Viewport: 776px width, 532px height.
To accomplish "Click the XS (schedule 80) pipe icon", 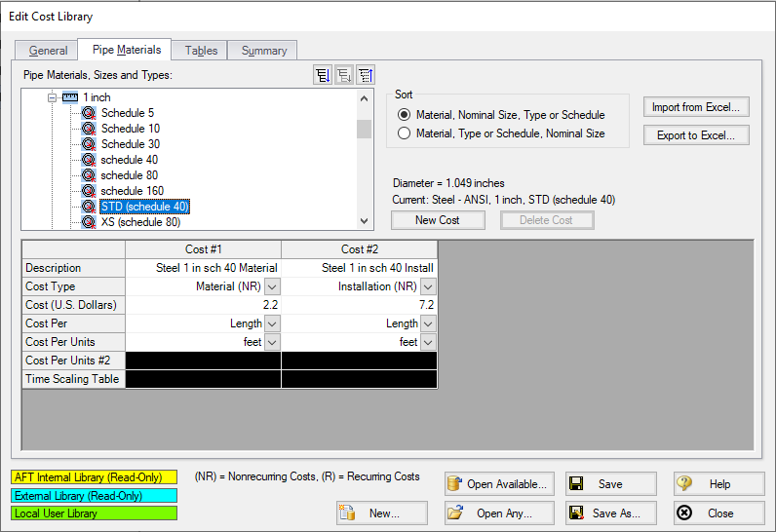I will click(x=89, y=222).
